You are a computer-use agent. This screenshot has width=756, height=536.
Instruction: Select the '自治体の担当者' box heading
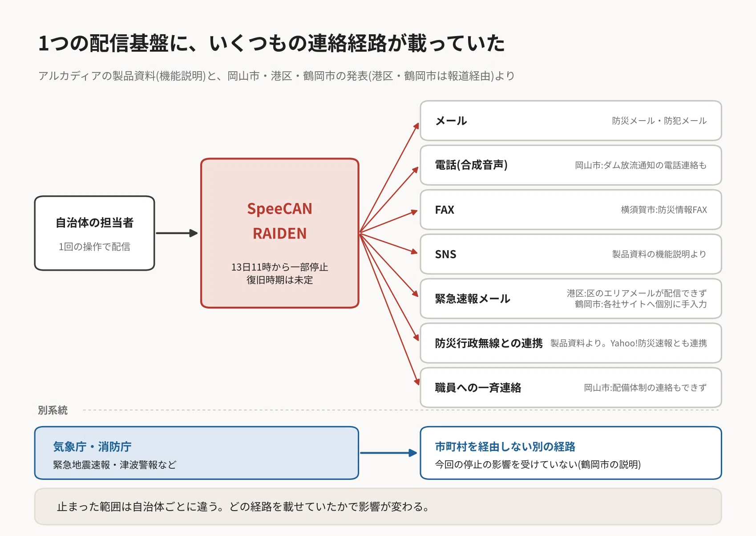[x=95, y=223]
